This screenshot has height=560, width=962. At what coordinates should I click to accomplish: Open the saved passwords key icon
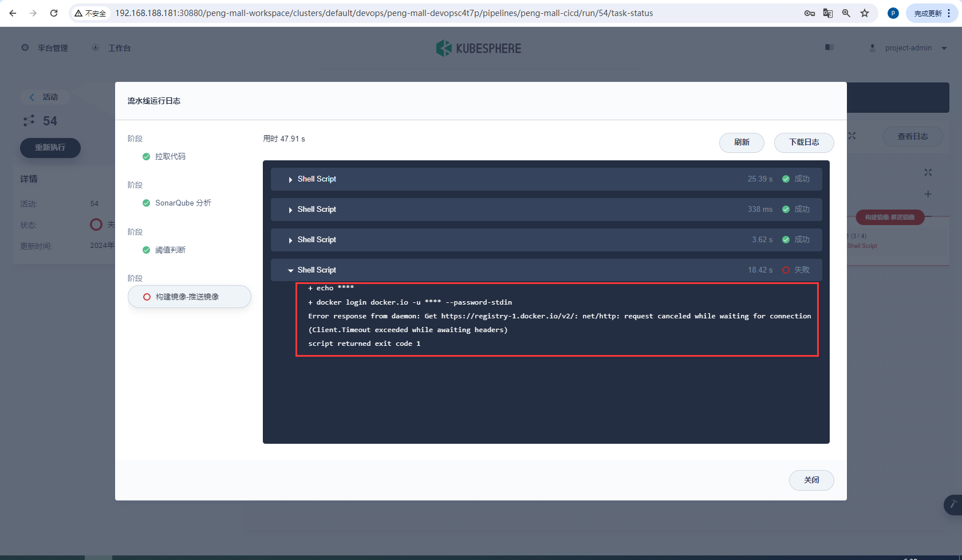810,13
